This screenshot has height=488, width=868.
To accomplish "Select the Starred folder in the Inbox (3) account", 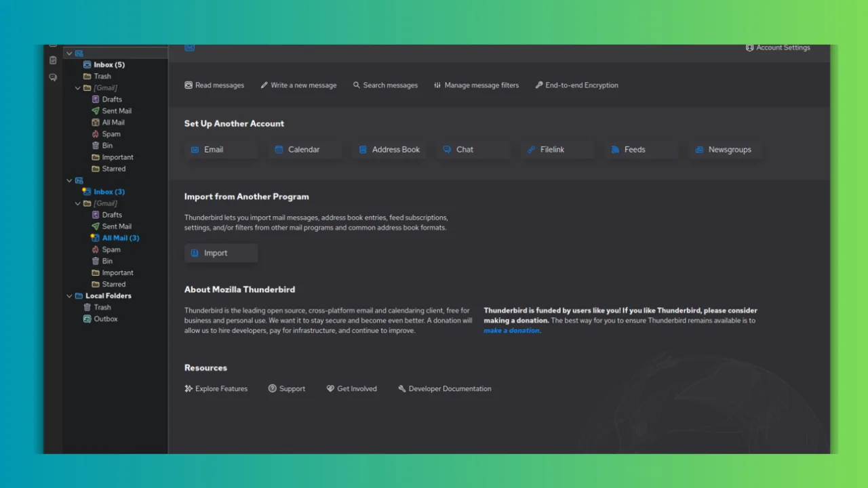I will [114, 285].
